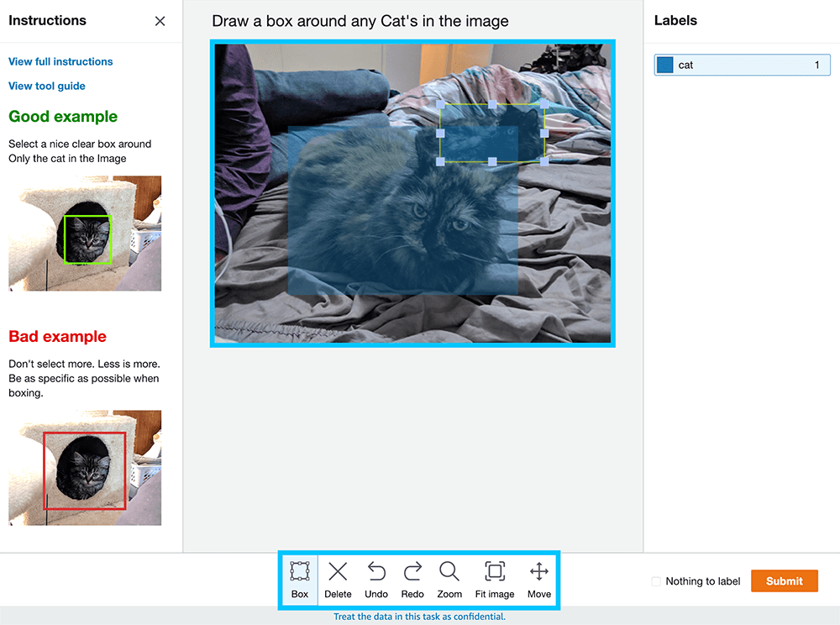The height and width of the screenshot is (625, 840).
Task: Choose the Move tool
Action: 539,580
